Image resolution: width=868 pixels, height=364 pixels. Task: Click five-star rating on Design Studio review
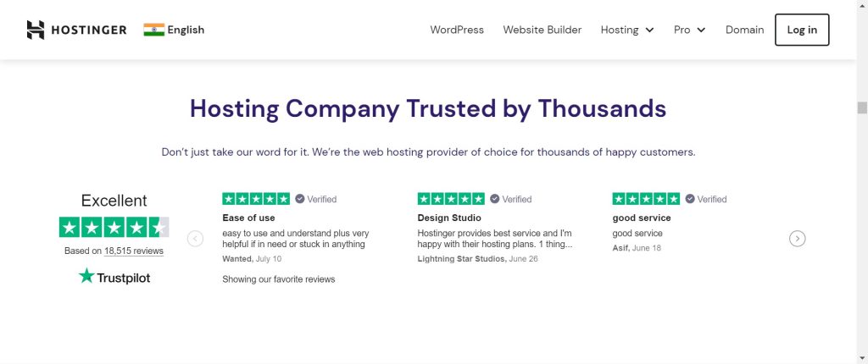coord(451,199)
